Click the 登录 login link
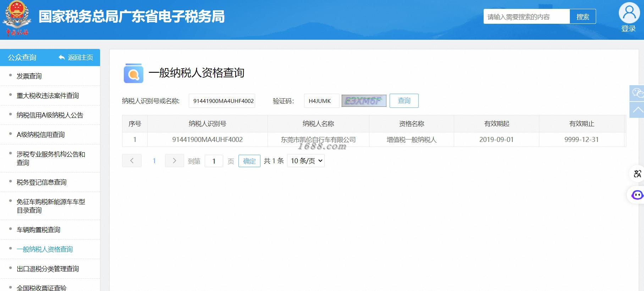The image size is (644, 291). [x=628, y=29]
